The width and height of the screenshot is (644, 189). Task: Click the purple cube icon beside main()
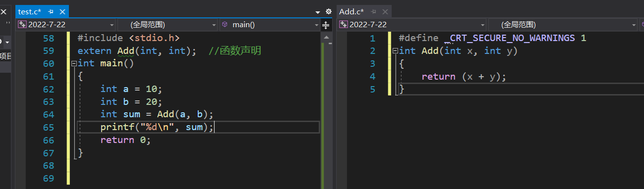pos(225,24)
